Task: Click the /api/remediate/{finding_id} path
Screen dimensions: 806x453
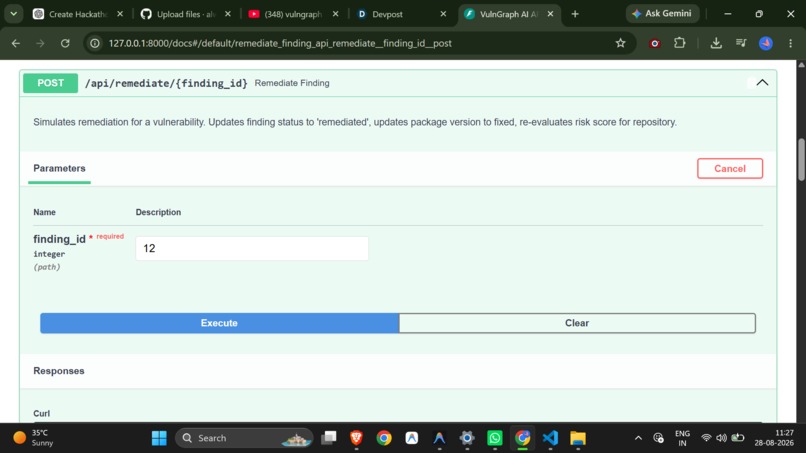Action: 166,83
